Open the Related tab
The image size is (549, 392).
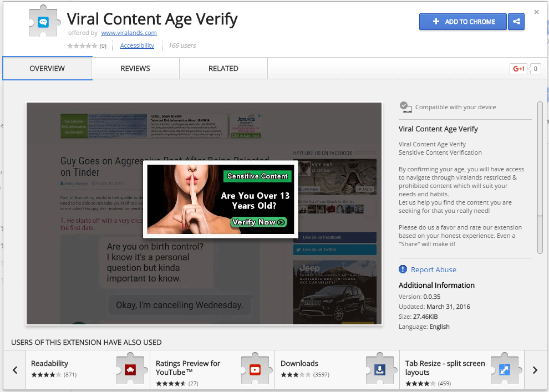point(223,69)
